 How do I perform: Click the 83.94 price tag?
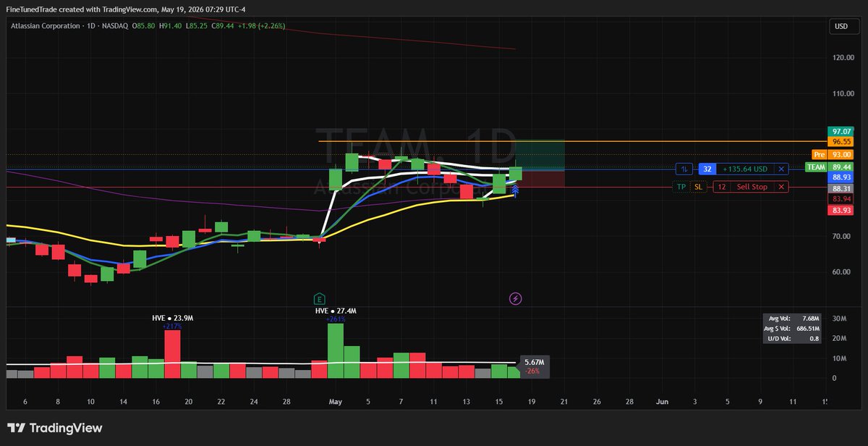[841, 199]
